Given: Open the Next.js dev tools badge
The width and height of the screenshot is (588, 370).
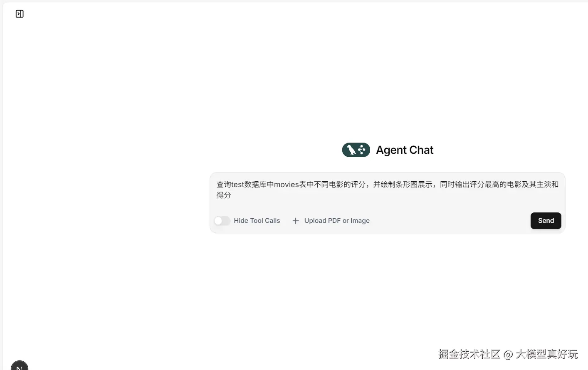Looking at the screenshot, I should pos(20,366).
